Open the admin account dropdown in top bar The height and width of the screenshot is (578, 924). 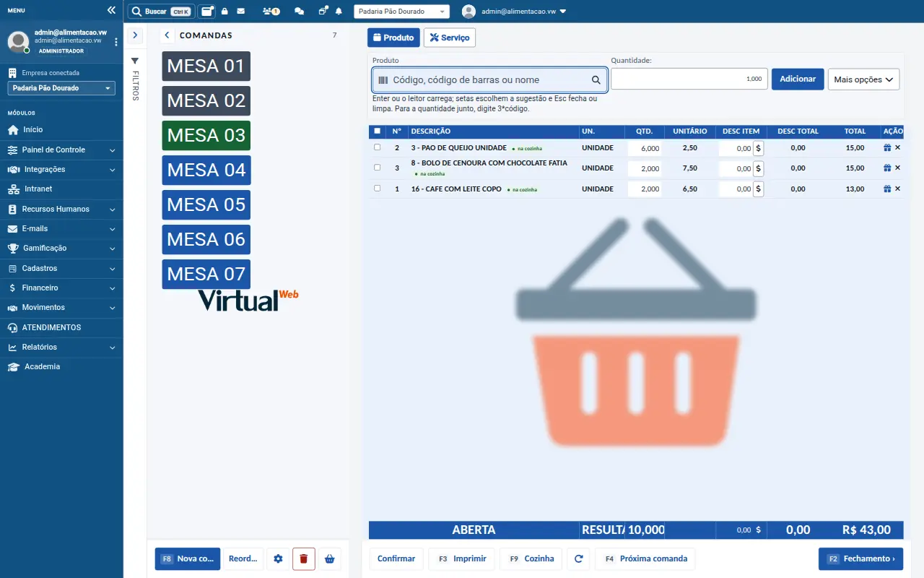[513, 12]
